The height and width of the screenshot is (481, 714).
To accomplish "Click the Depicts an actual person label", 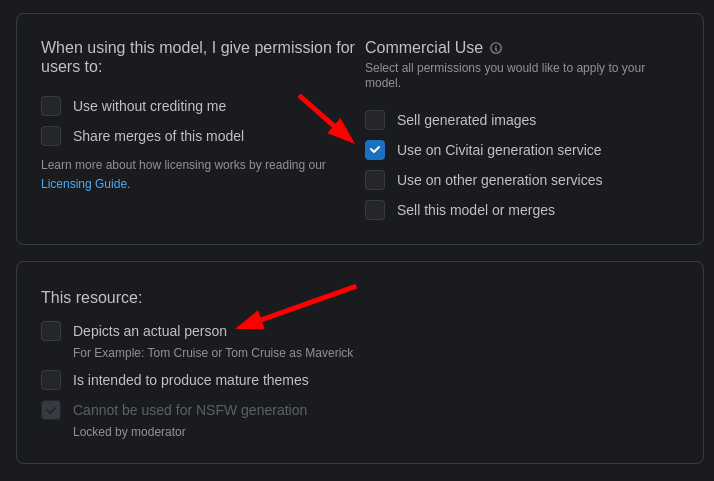I will [150, 331].
